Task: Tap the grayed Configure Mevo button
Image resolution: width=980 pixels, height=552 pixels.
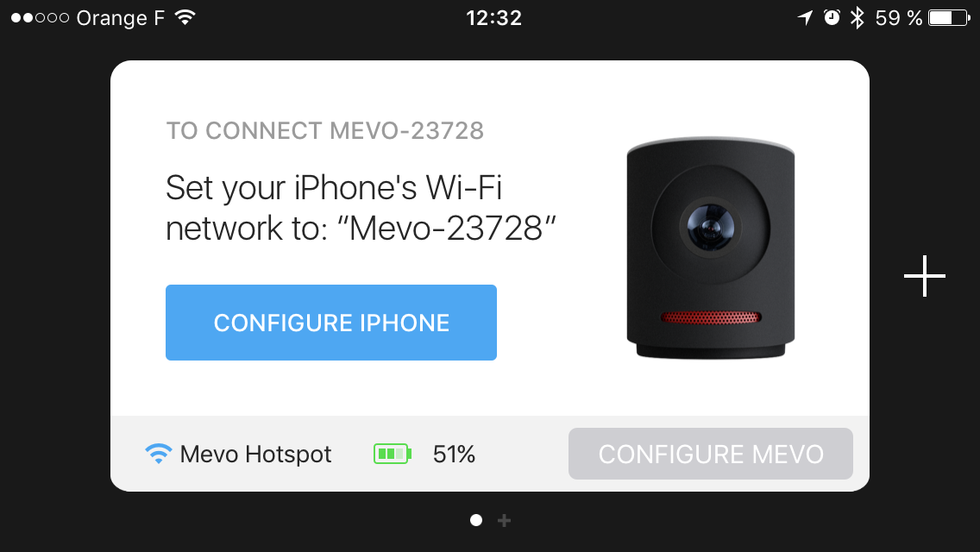Action: pos(711,454)
